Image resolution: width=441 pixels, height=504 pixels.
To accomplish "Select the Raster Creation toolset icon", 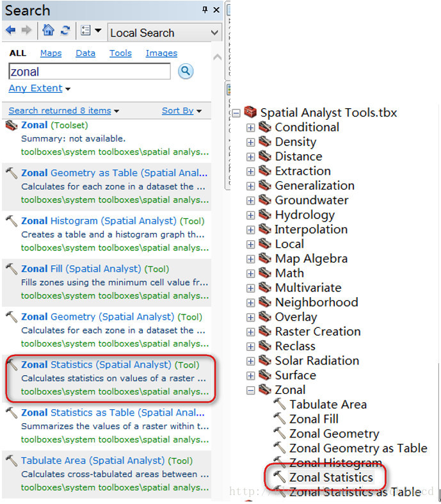I will point(265,331).
